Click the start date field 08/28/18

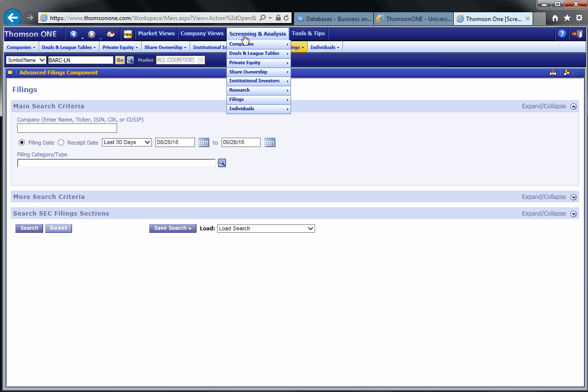click(x=175, y=143)
